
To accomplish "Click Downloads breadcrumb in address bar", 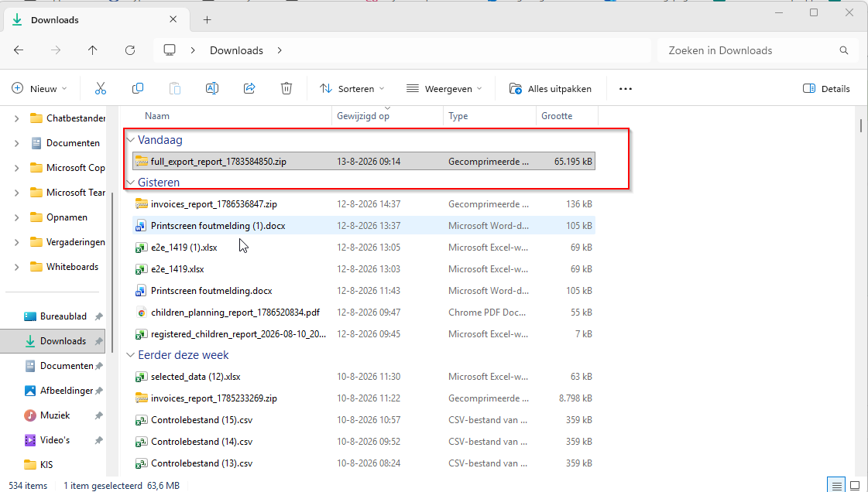I will coord(236,50).
